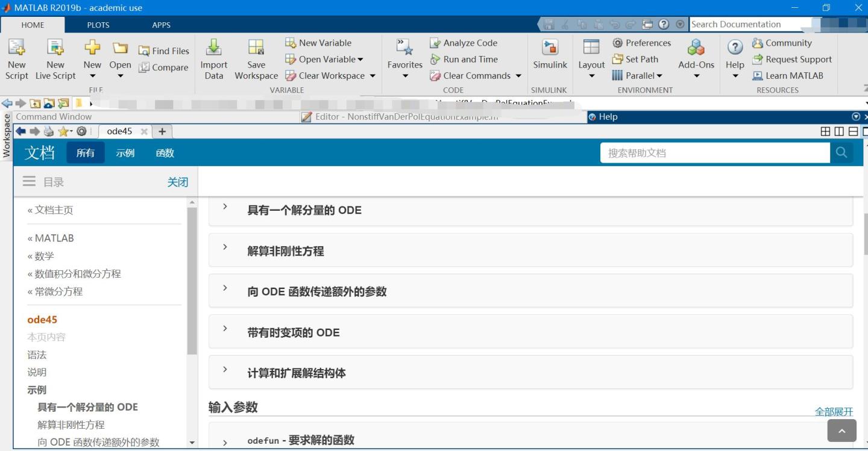Viewport: 868px width, 451px height.
Task: Open 常微分方程 link
Action: coord(55,291)
